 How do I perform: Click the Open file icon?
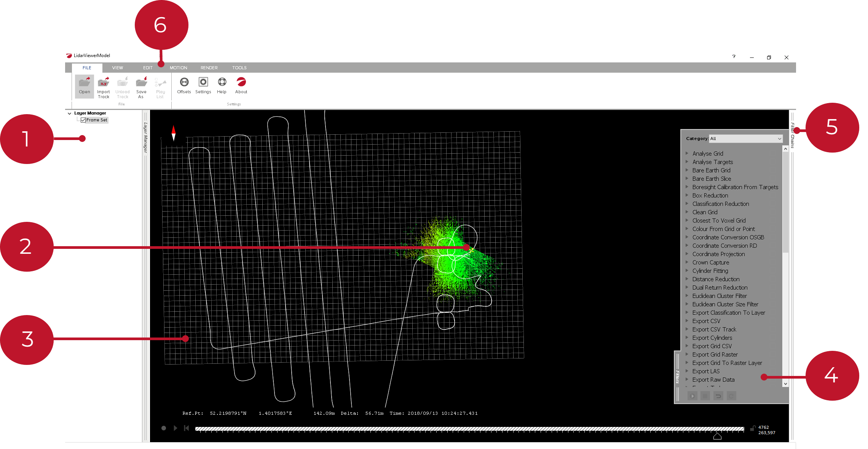click(x=85, y=83)
